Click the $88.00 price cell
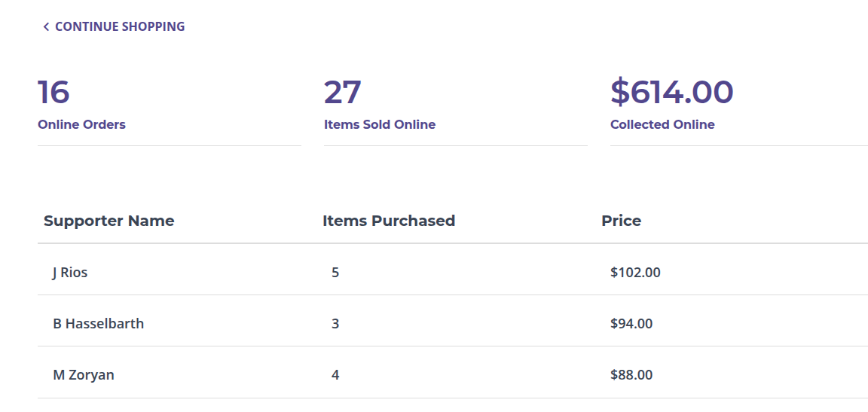 tap(631, 375)
